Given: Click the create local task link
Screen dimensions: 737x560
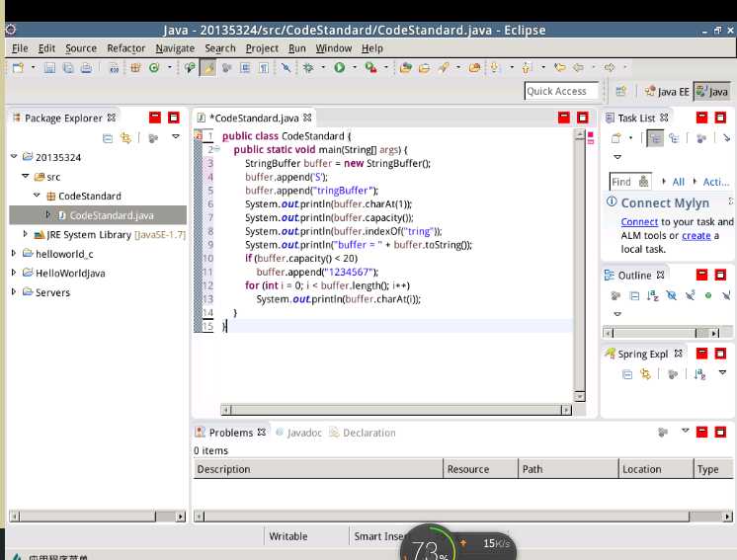Looking at the screenshot, I should [696, 235].
